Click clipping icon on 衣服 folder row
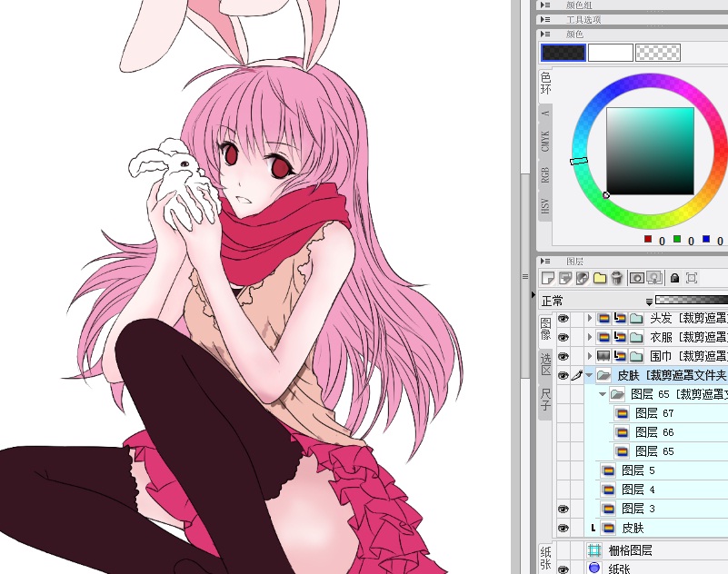The height and width of the screenshot is (574, 728). click(x=619, y=337)
